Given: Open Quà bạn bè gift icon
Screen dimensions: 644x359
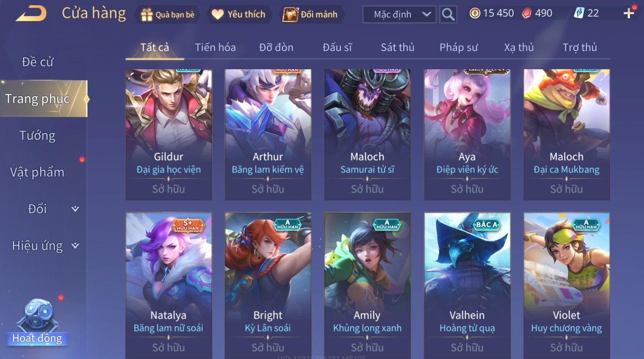Looking at the screenshot, I should click(147, 15).
